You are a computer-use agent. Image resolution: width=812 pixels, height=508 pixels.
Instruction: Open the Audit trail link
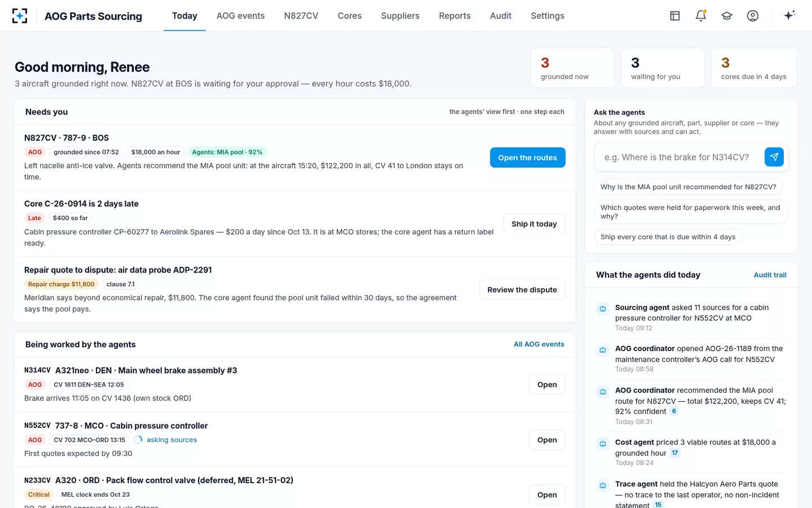point(770,275)
